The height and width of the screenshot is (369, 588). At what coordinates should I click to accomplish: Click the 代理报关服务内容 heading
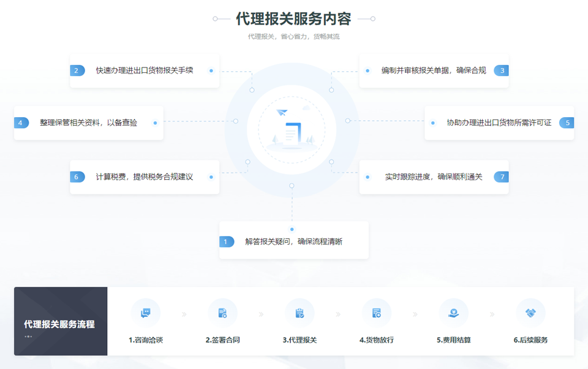tap(293, 19)
